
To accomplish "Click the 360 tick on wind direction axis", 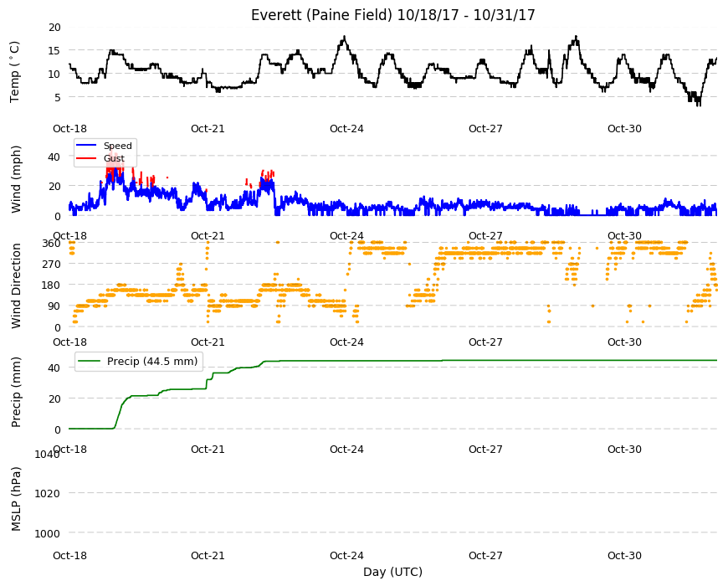I will (x=51, y=244).
